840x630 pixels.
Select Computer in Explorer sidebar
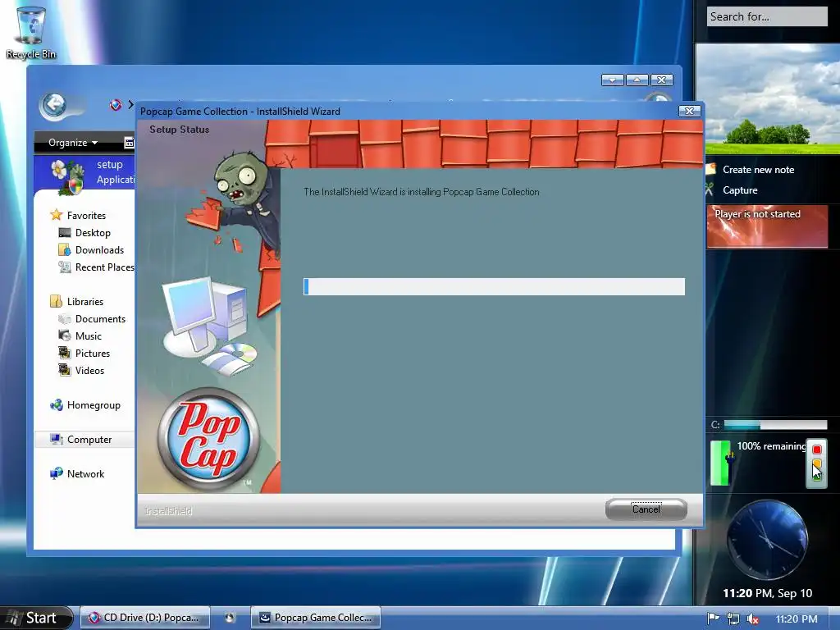[89, 440]
